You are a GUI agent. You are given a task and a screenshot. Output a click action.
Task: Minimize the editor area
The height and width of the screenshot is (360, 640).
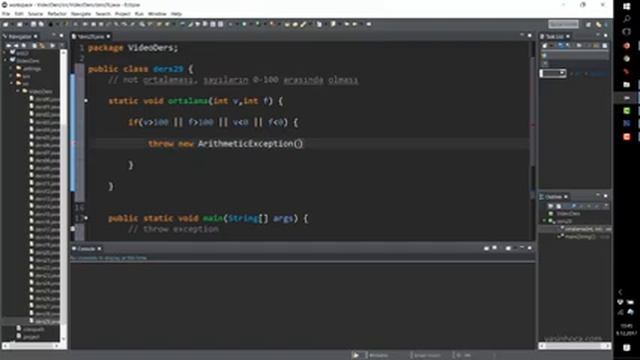522,36
